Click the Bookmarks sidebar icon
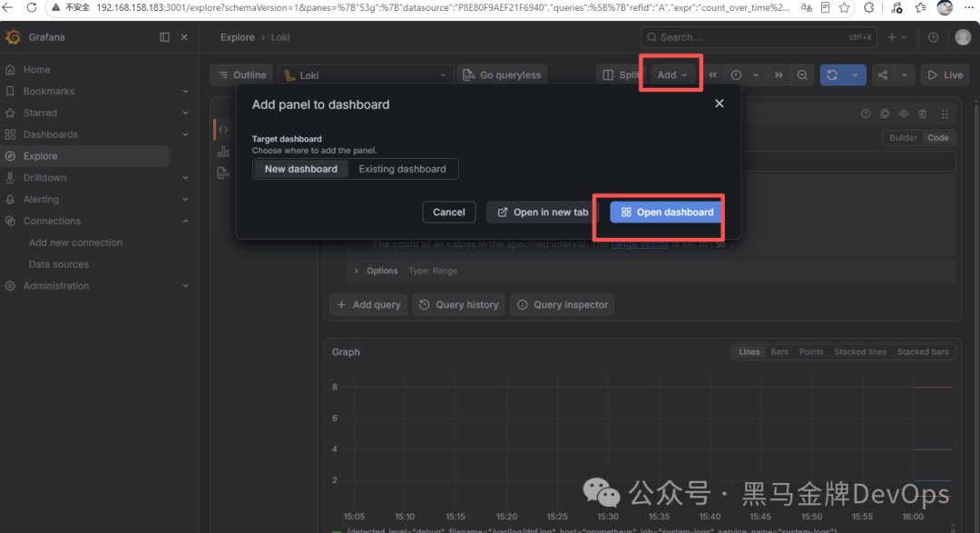 (10, 92)
